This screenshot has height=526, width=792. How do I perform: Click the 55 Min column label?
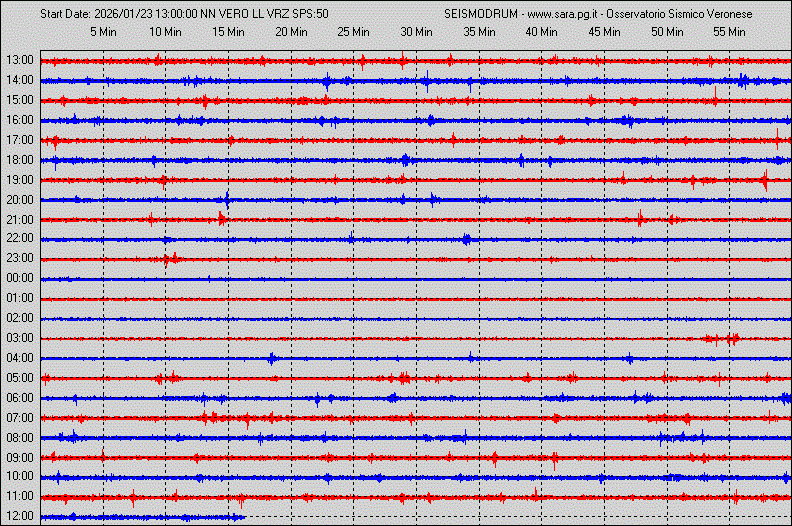tap(729, 32)
